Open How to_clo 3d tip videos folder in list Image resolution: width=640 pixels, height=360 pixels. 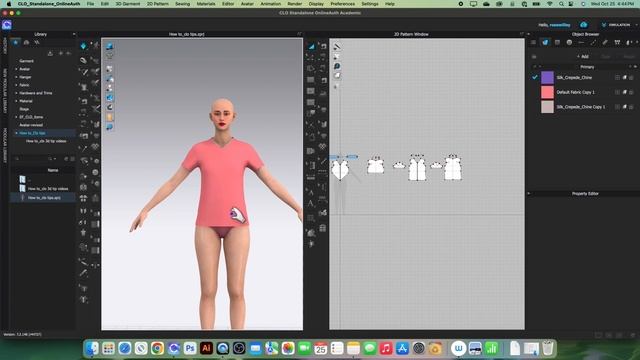coord(48,189)
